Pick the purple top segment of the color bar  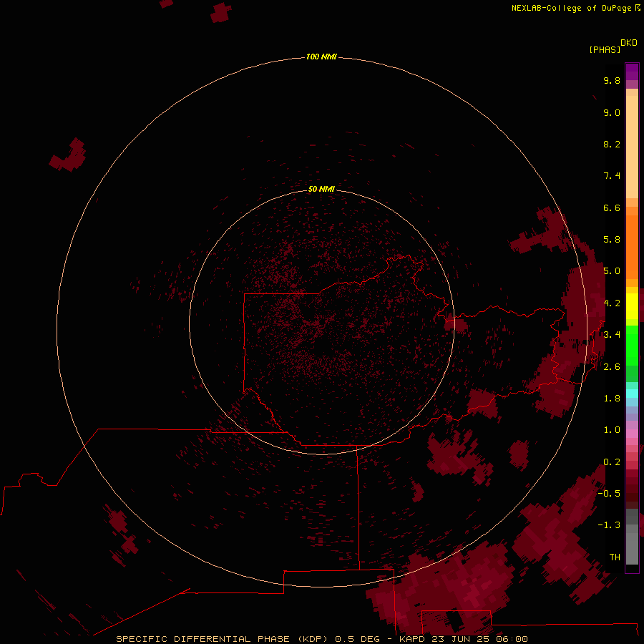point(632,72)
